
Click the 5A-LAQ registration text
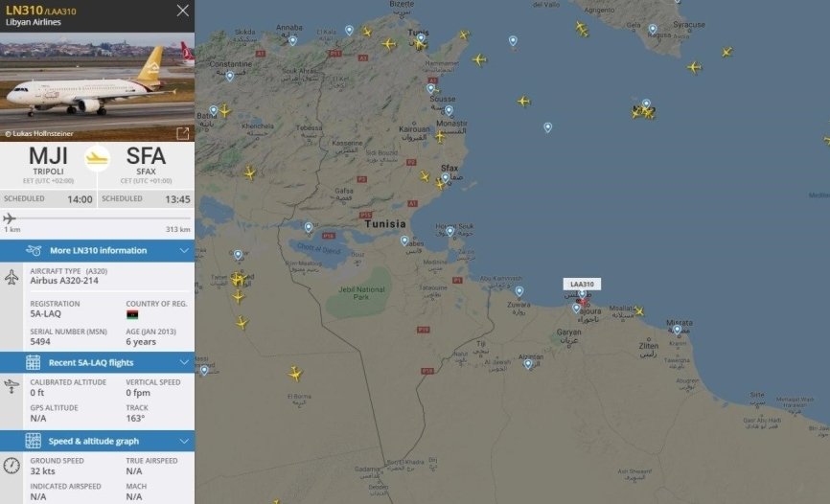pyautogui.click(x=45, y=313)
